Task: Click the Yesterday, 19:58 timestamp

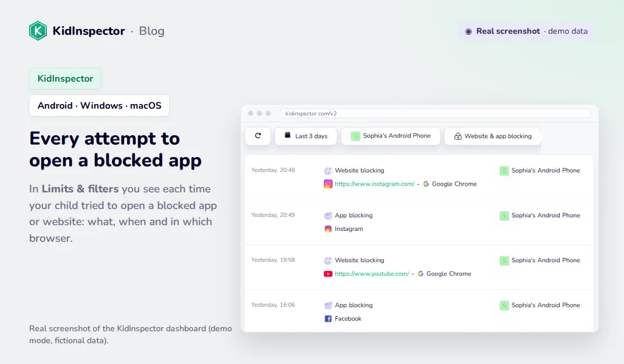Action: click(x=273, y=259)
